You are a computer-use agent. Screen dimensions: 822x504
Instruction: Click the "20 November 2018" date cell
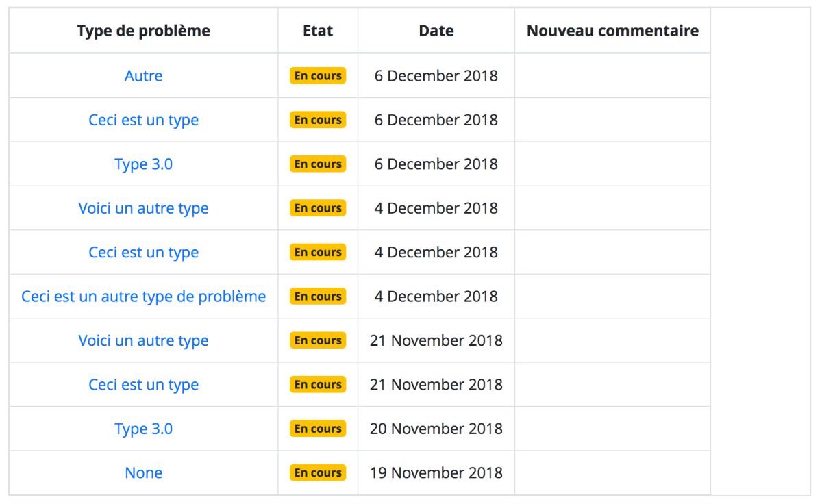coord(436,429)
